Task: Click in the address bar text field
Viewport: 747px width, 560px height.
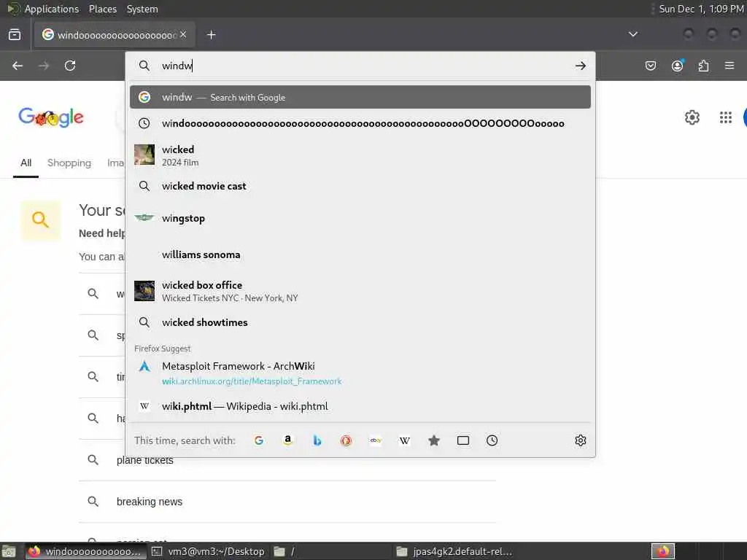Action: point(362,66)
